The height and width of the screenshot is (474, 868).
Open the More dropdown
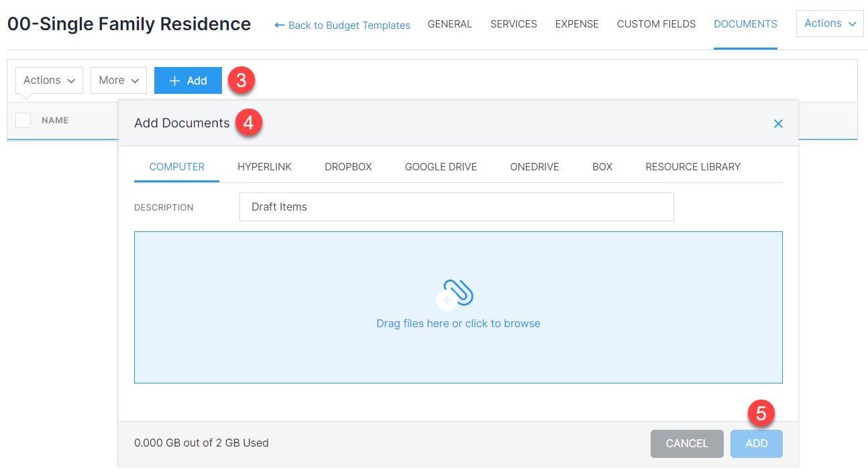119,80
